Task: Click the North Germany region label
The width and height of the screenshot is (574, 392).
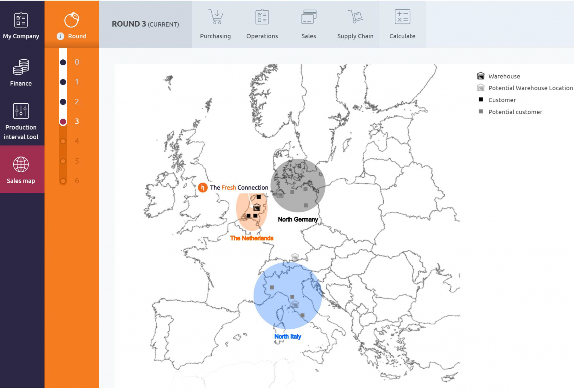Action: point(298,219)
